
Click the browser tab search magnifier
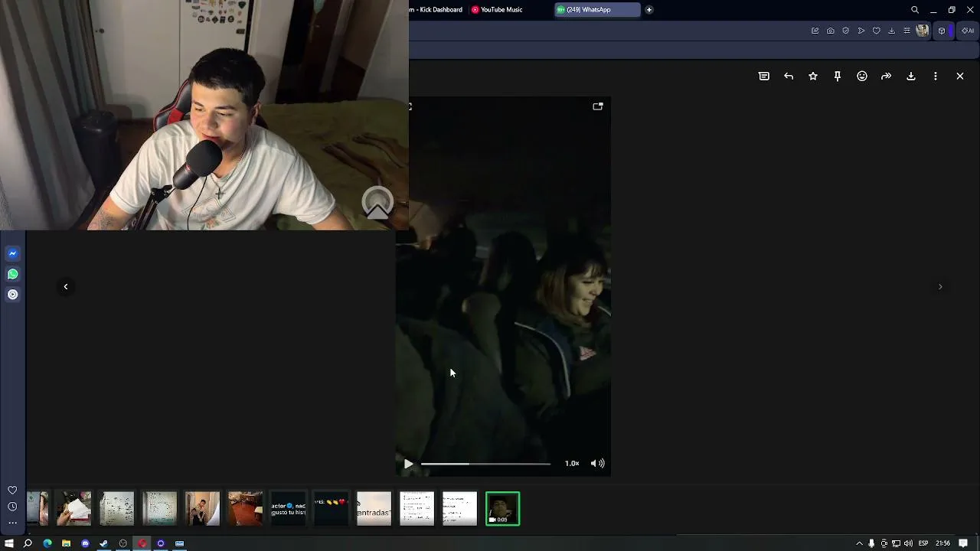(915, 10)
